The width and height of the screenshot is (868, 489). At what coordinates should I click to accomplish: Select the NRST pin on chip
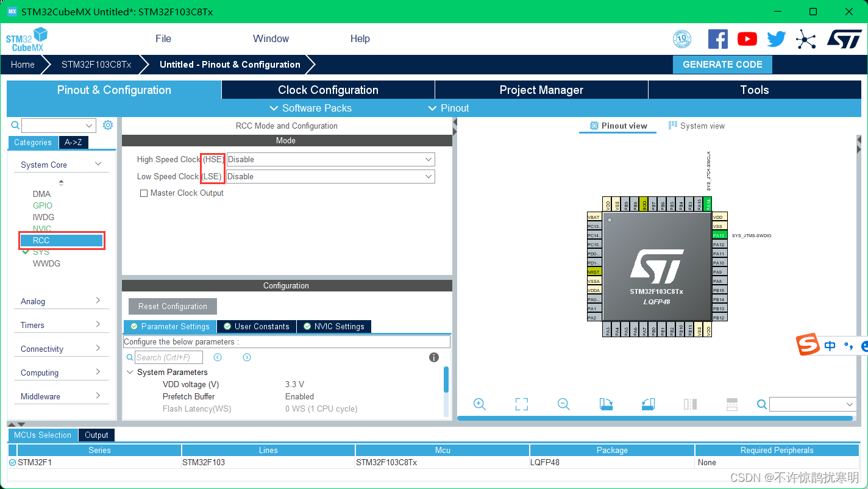coord(594,272)
